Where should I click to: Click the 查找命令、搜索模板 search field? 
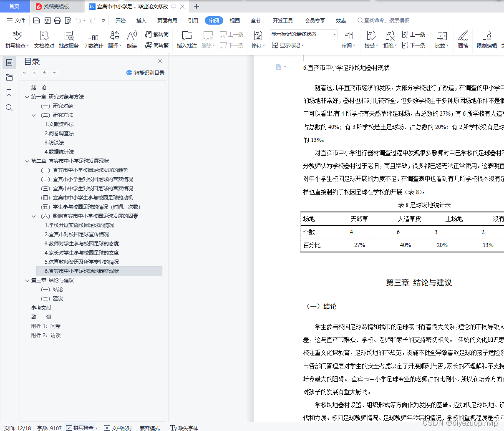(x=383, y=20)
